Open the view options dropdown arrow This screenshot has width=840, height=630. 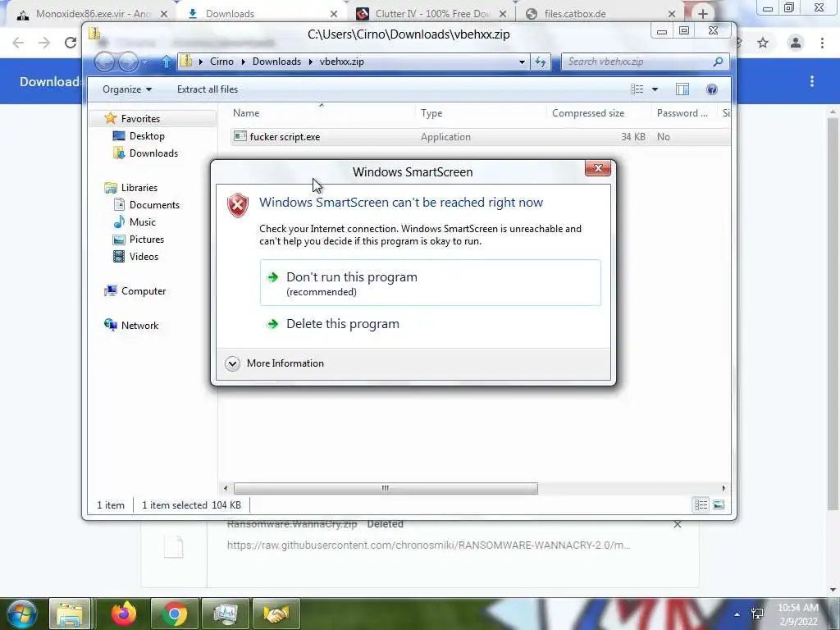(655, 89)
